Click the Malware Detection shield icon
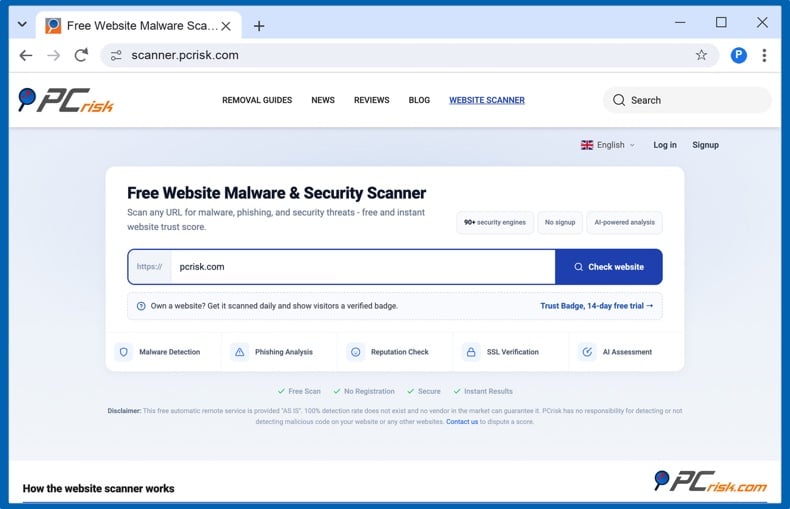The image size is (790, 509). [x=123, y=352]
